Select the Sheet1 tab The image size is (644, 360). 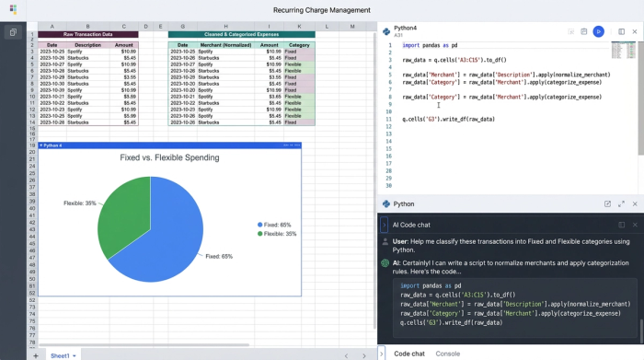60,356
